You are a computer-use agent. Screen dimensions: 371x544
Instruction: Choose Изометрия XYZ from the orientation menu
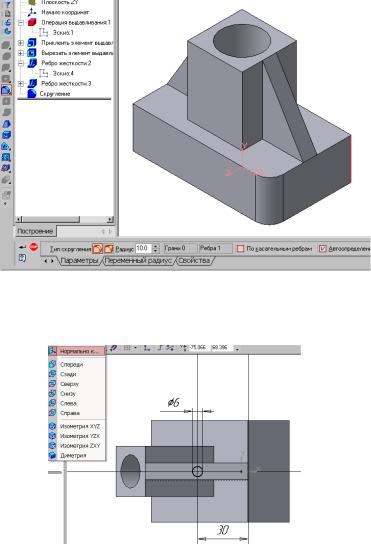(x=80, y=426)
